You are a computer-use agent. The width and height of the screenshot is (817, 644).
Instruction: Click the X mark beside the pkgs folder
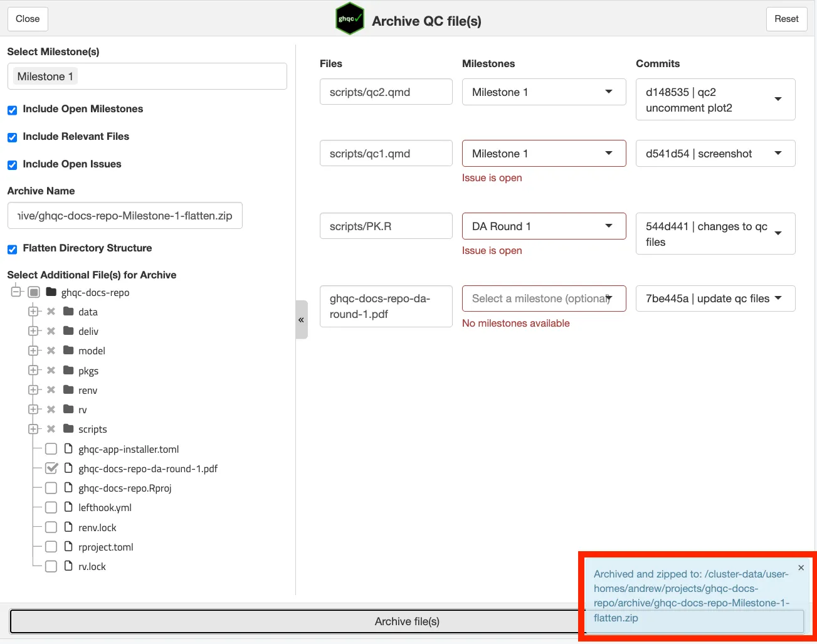click(x=51, y=371)
